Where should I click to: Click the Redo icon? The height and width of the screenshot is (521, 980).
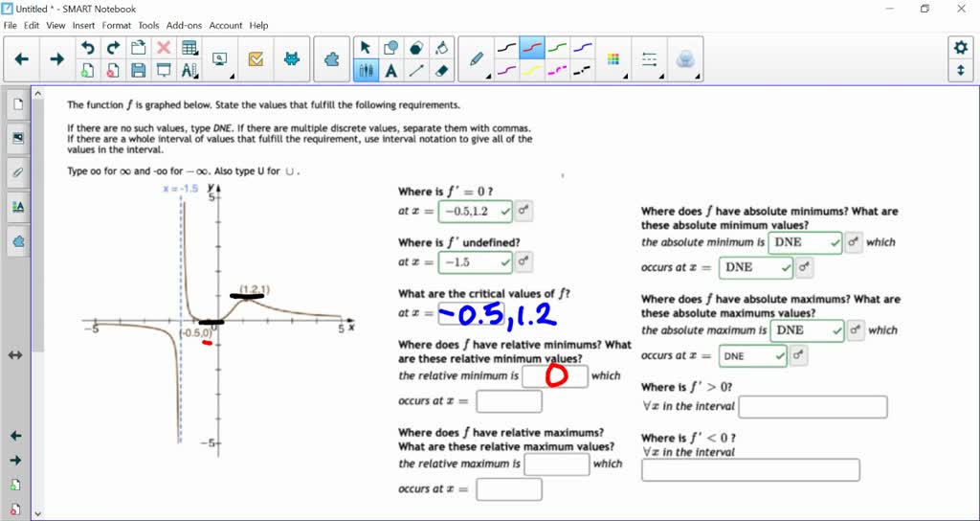(113, 48)
